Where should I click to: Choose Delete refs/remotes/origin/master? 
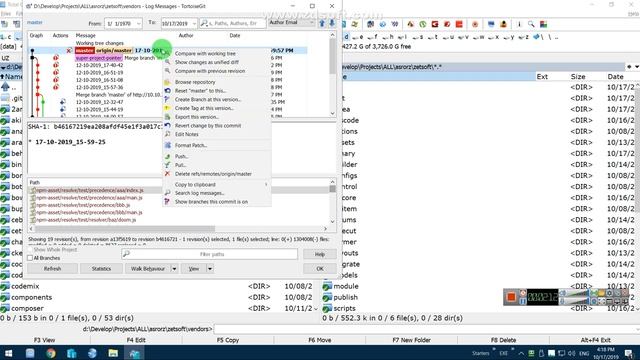[x=213, y=174]
